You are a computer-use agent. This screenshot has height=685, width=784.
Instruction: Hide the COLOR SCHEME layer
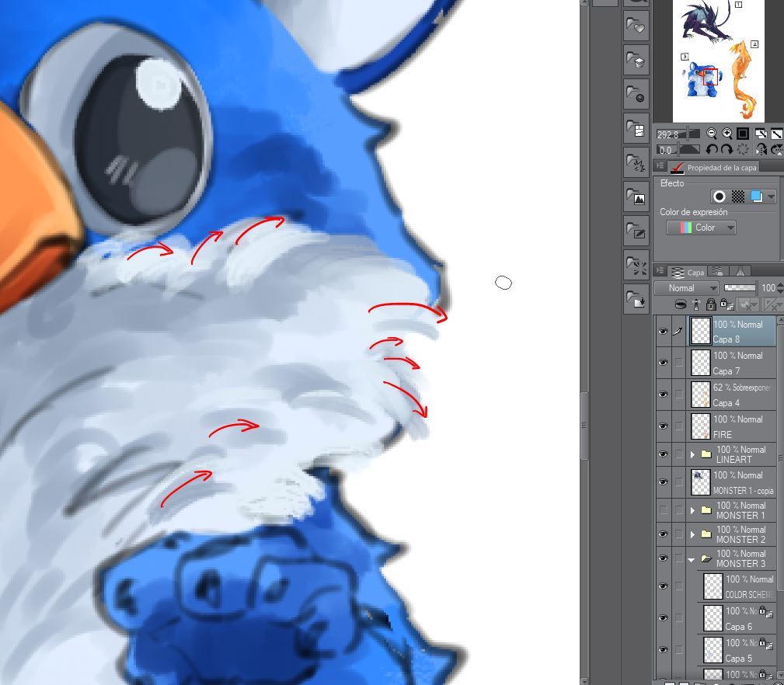(663, 586)
